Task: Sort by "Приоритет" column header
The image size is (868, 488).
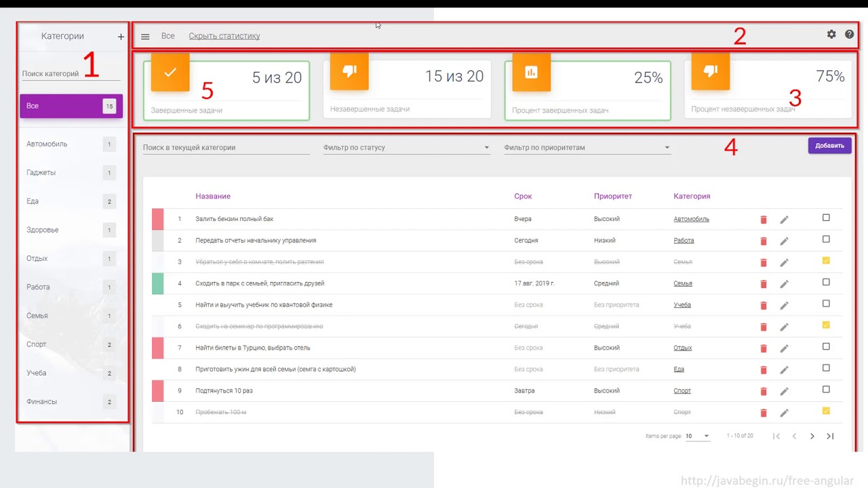Action: pyautogui.click(x=613, y=196)
